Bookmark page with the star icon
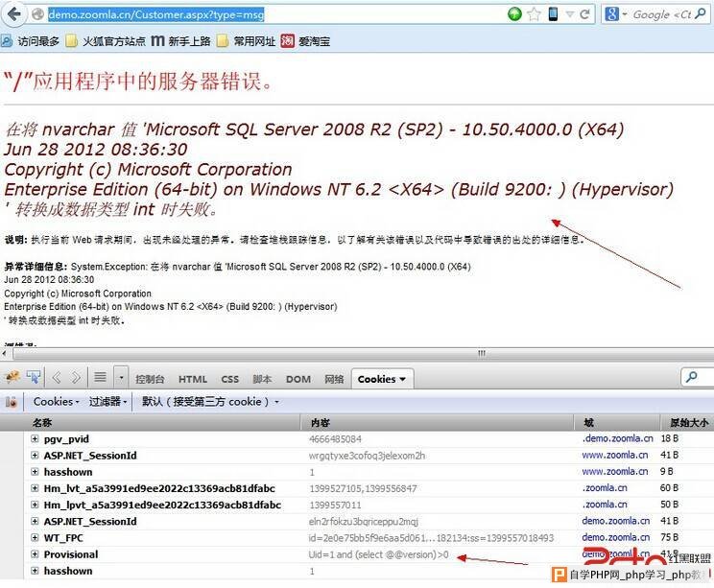The image size is (714, 588). click(534, 14)
